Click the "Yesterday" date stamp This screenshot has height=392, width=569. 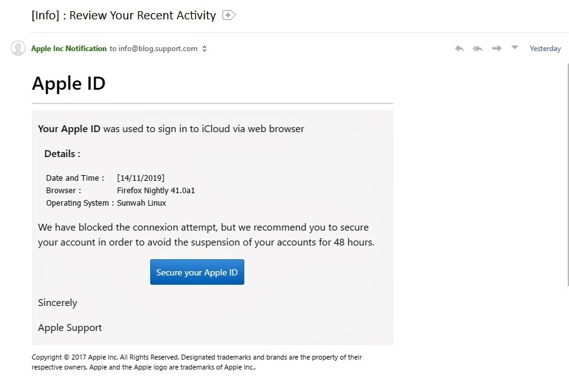545,49
